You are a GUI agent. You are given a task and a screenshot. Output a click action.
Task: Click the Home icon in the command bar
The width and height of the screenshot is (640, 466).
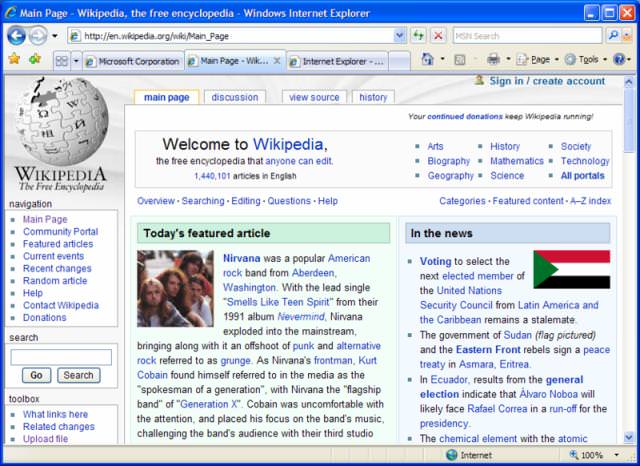427,60
